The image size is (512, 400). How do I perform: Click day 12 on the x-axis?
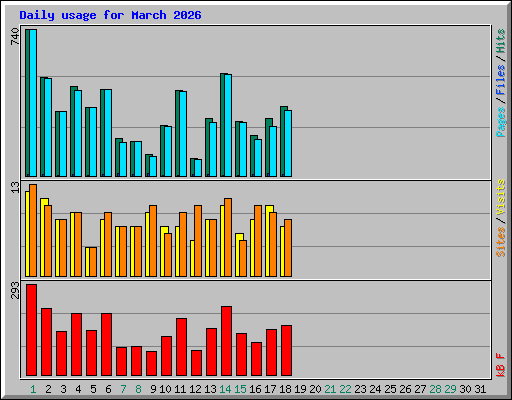(195, 389)
